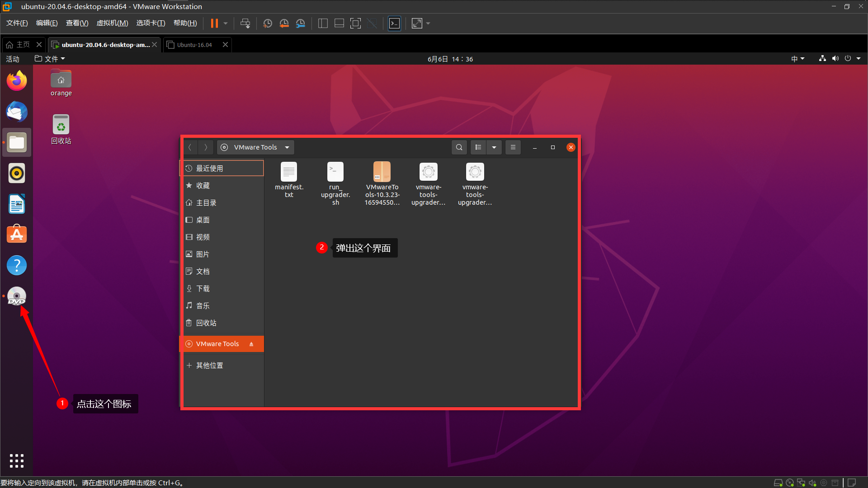868x488 pixels.
Task: Toggle the thumbnail bar view
Action: (x=339, y=23)
